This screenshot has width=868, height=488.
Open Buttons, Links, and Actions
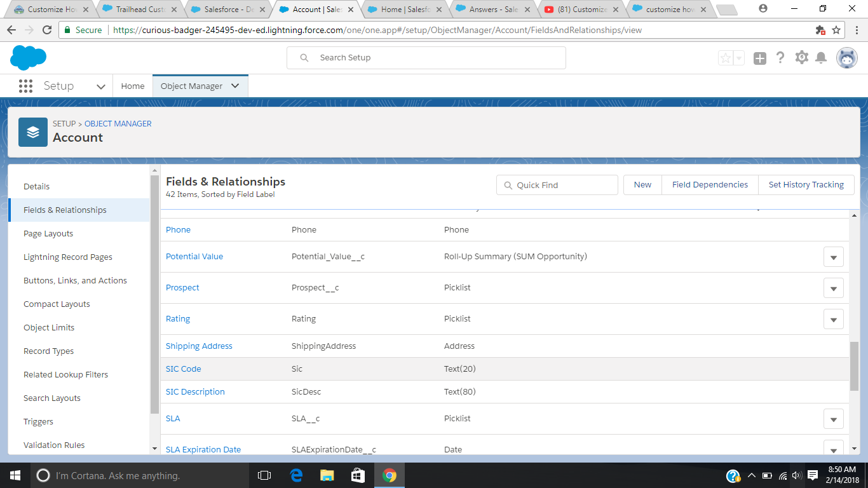[x=75, y=280]
